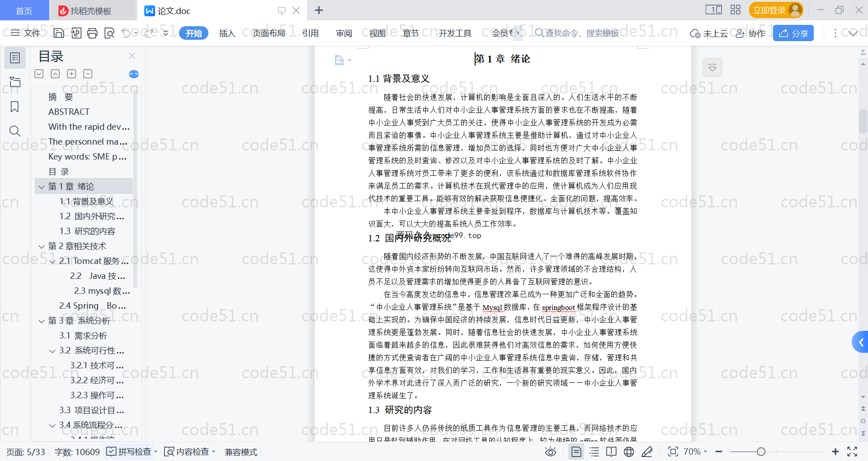Select the 审阅 ribbon tab
This screenshot has height=461, width=868.
tap(344, 33)
